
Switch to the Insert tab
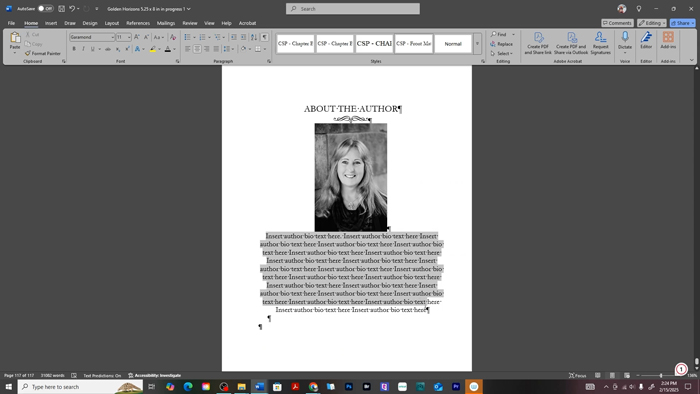(51, 23)
